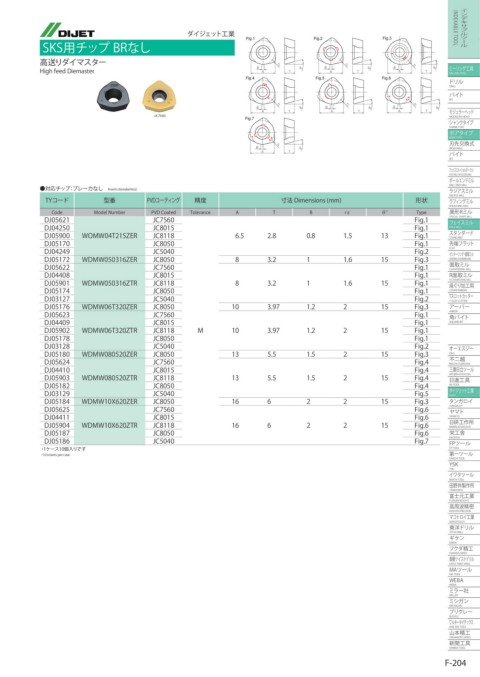The image size is (480, 677).
Task: Select the アーバー index tab
Action: coord(464,308)
